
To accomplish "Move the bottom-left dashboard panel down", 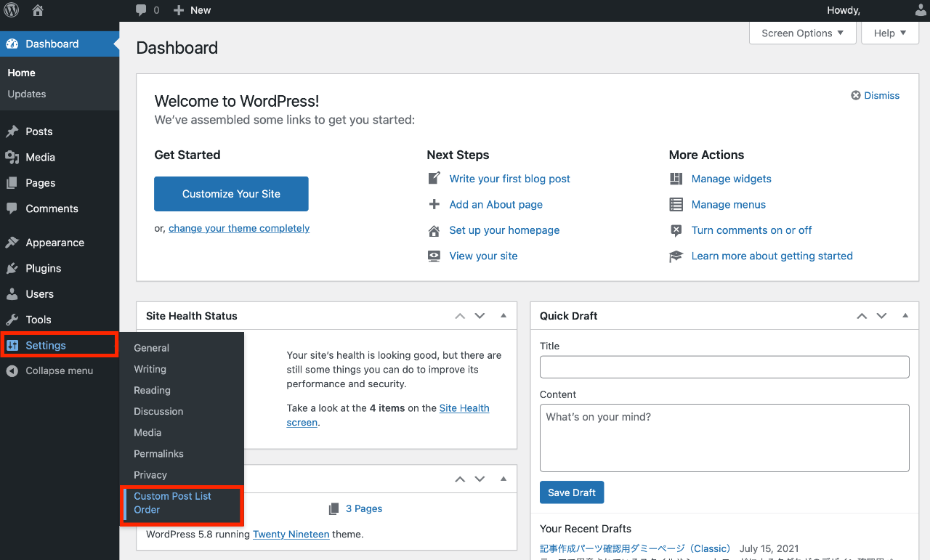I will pos(480,479).
